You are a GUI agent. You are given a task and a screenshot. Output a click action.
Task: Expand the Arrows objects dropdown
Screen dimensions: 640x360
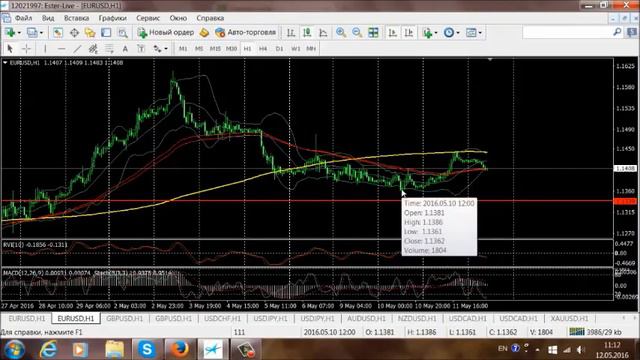tap(166, 49)
